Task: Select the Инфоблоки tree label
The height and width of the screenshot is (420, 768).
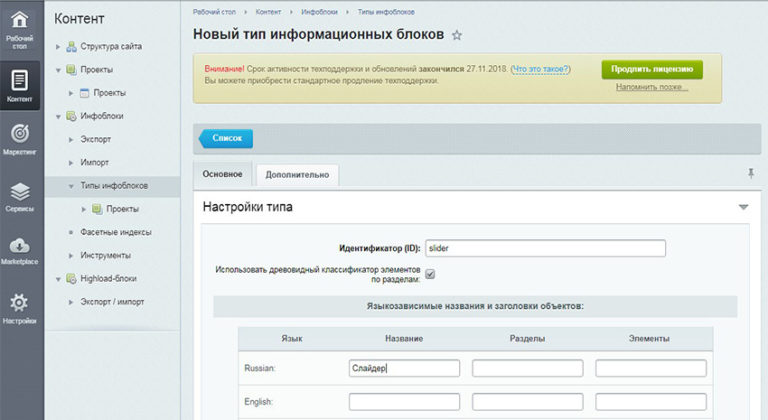Action: pyautogui.click(x=102, y=116)
